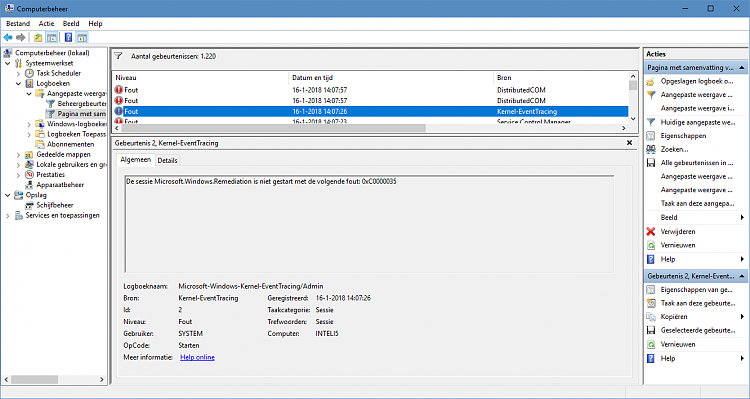The width and height of the screenshot is (750, 399).
Task: Click the Forward arrow toolbar icon
Action: (x=21, y=37)
